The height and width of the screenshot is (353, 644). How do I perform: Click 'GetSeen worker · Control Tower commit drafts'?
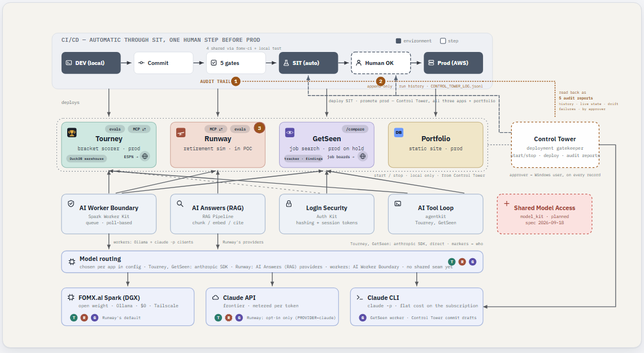pos(423,317)
